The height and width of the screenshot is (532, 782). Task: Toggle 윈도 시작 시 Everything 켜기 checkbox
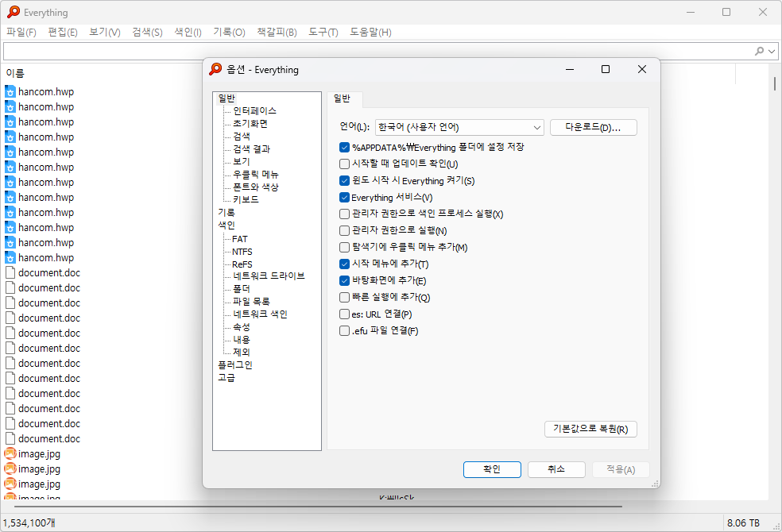point(344,181)
